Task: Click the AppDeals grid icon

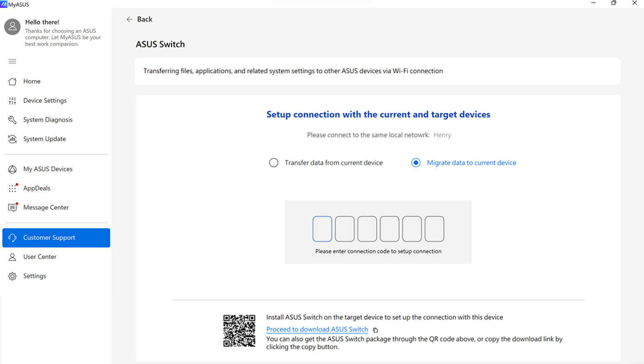Action: (12, 188)
